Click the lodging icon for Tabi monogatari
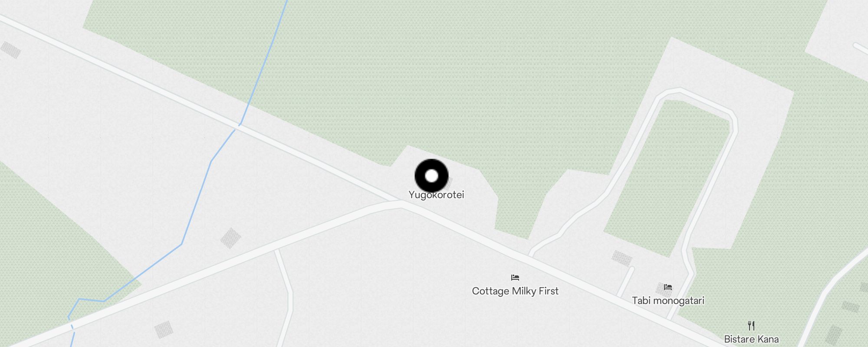868x347 pixels. point(668,287)
